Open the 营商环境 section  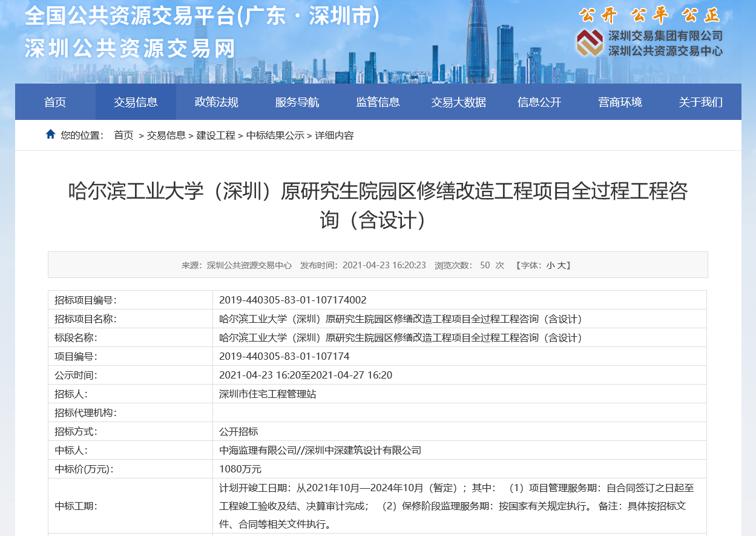click(x=620, y=102)
